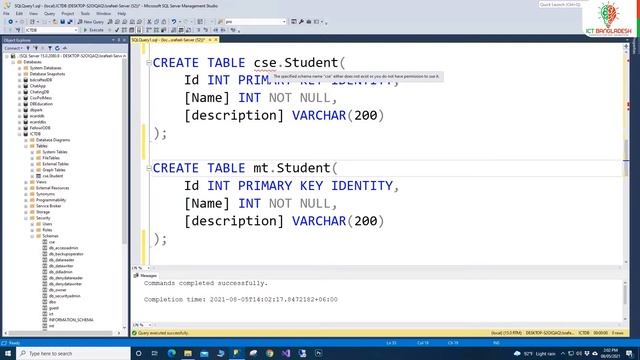Select the cse schema in Schemas
Screen dimensions: 640x360
point(52,242)
